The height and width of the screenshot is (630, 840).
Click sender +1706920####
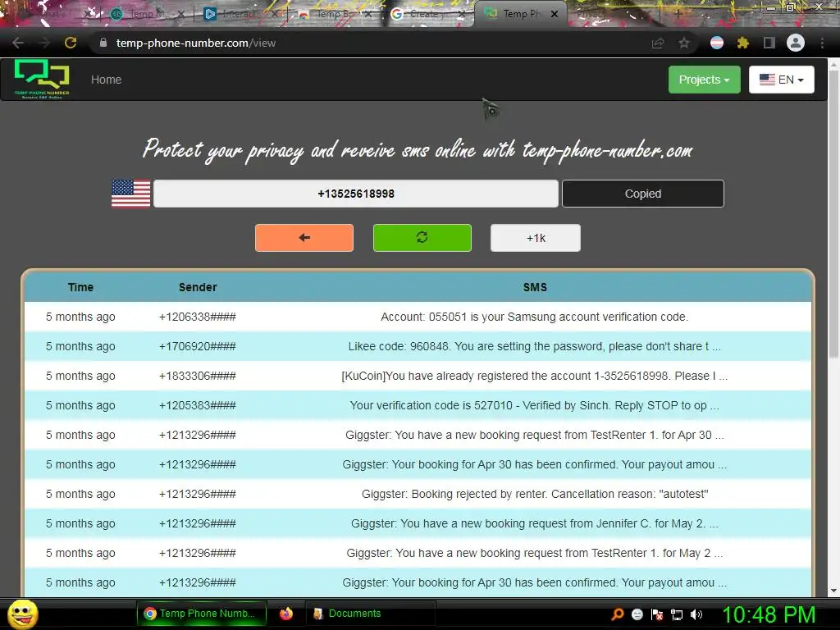[198, 346]
